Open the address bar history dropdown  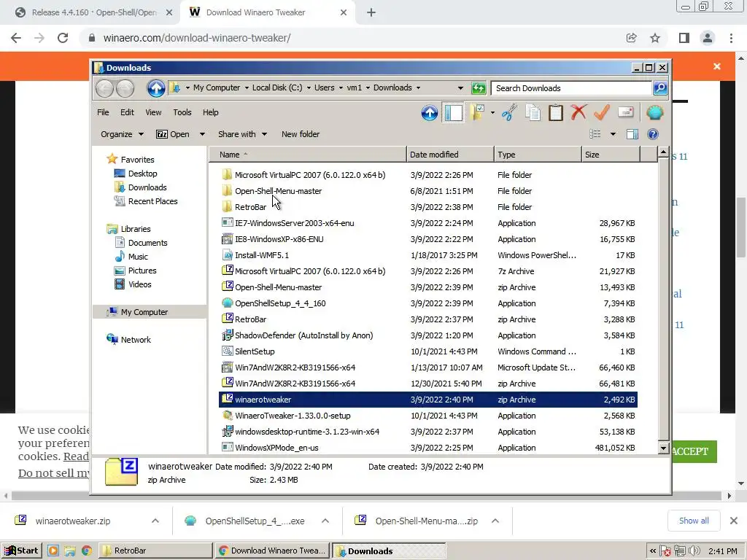pyautogui.click(x=460, y=88)
